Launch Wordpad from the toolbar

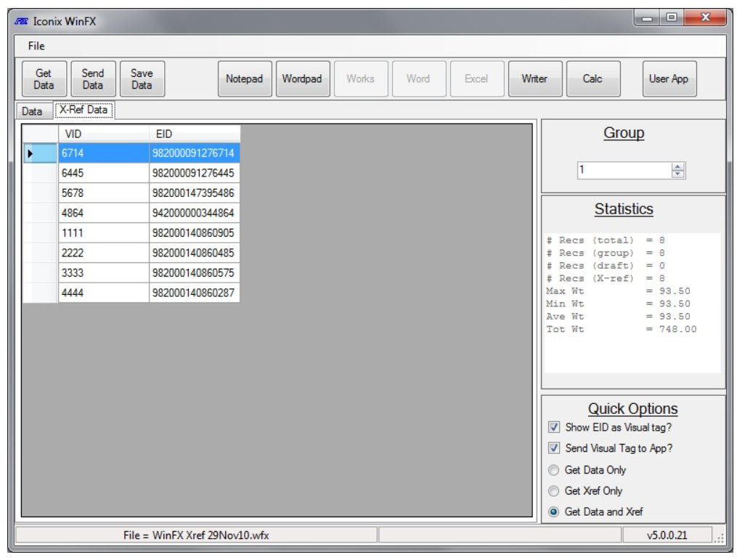coord(302,79)
